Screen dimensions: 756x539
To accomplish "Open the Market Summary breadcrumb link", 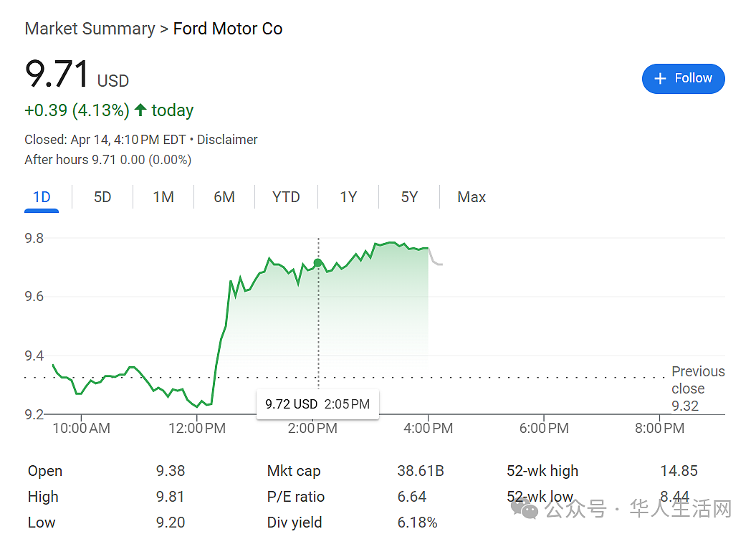I will coord(90,29).
